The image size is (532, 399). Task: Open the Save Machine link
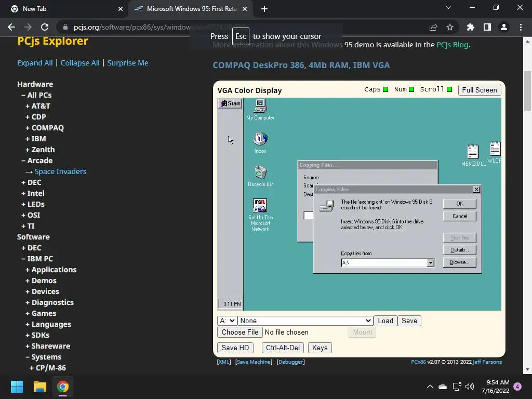coord(254,362)
